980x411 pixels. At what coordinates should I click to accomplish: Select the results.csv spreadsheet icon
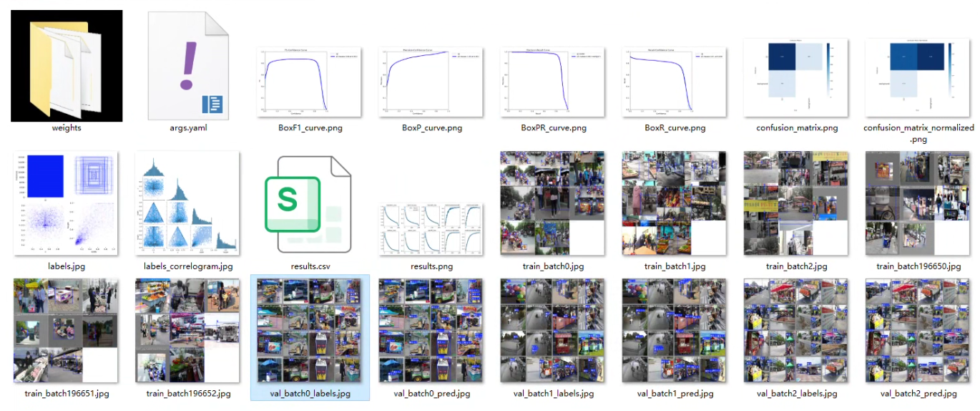coord(308,204)
